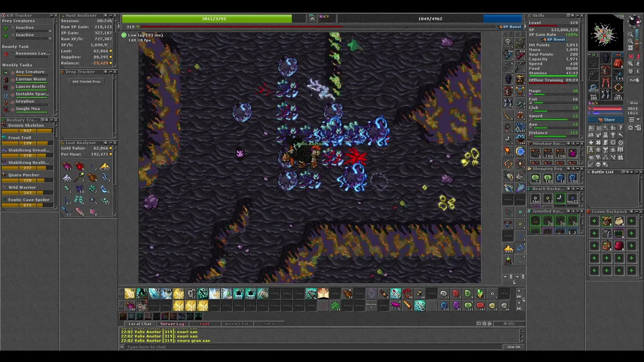Viewport: 644px width, 362px height.
Task: Collapse the Loot Analyser panel
Action: point(110,143)
